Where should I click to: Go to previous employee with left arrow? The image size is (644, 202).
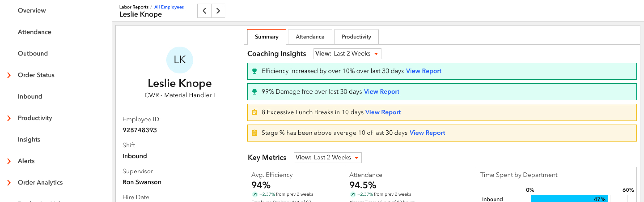[204, 11]
